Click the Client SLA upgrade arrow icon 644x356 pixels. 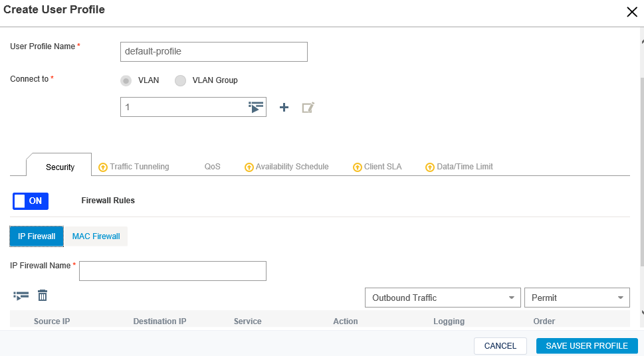coord(358,167)
